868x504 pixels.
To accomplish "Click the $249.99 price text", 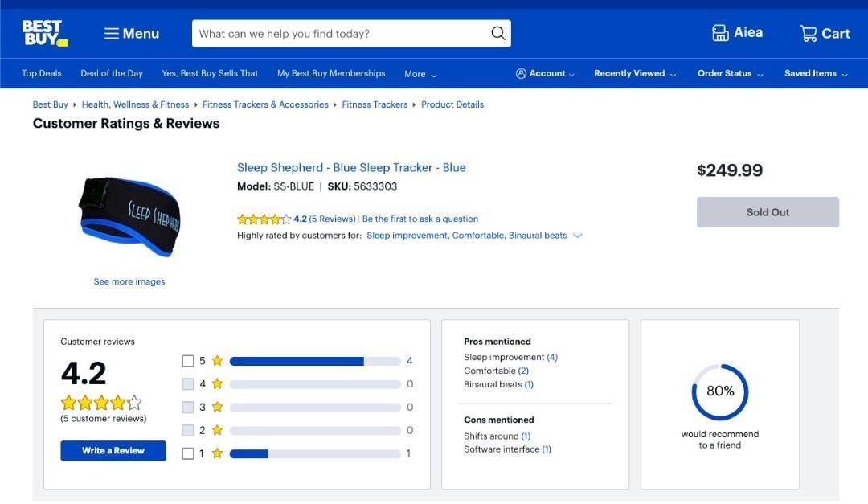I will click(x=730, y=170).
